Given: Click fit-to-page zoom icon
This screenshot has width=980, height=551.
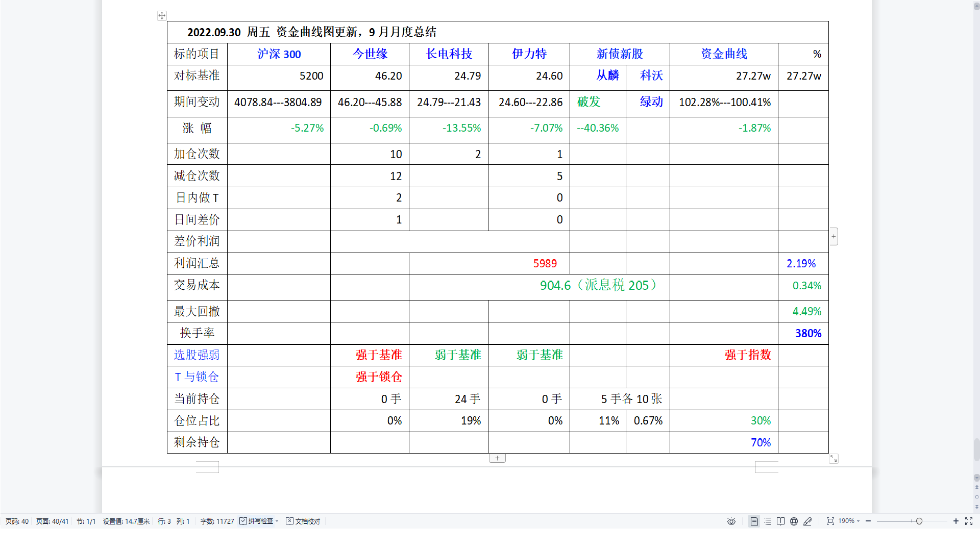Looking at the screenshot, I should coord(830,521).
